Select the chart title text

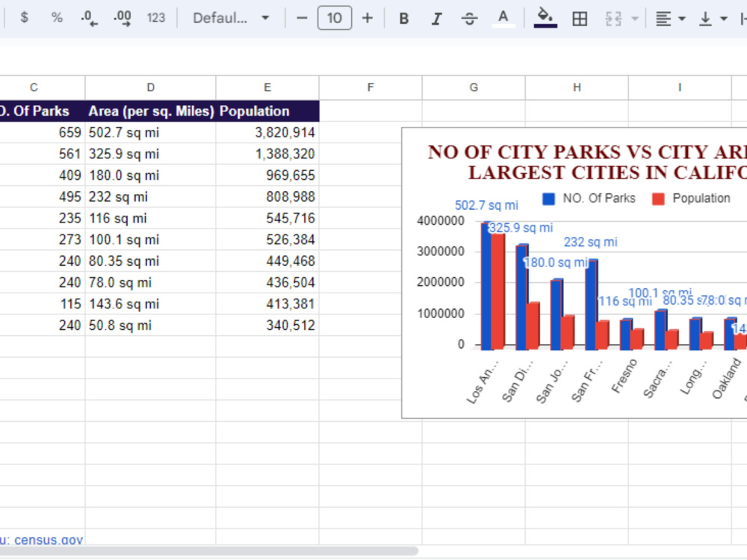[587, 162]
